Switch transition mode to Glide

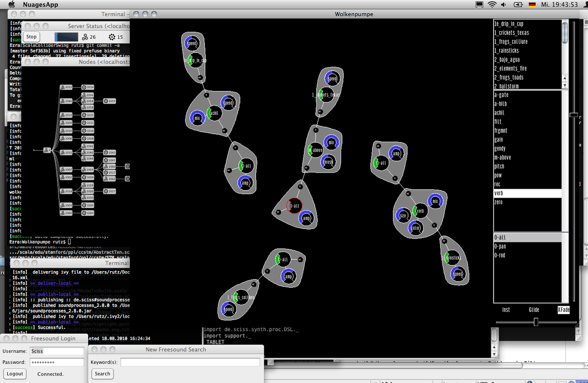(534, 310)
